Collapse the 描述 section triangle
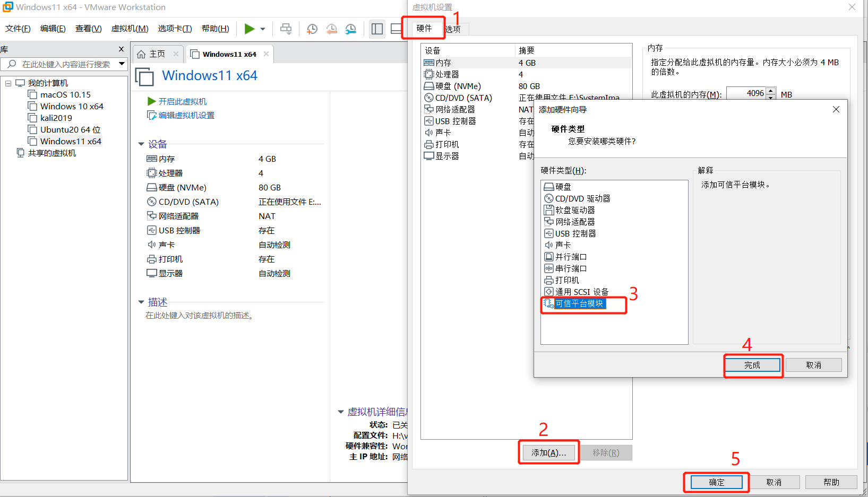The image size is (868, 497). tap(141, 302)
